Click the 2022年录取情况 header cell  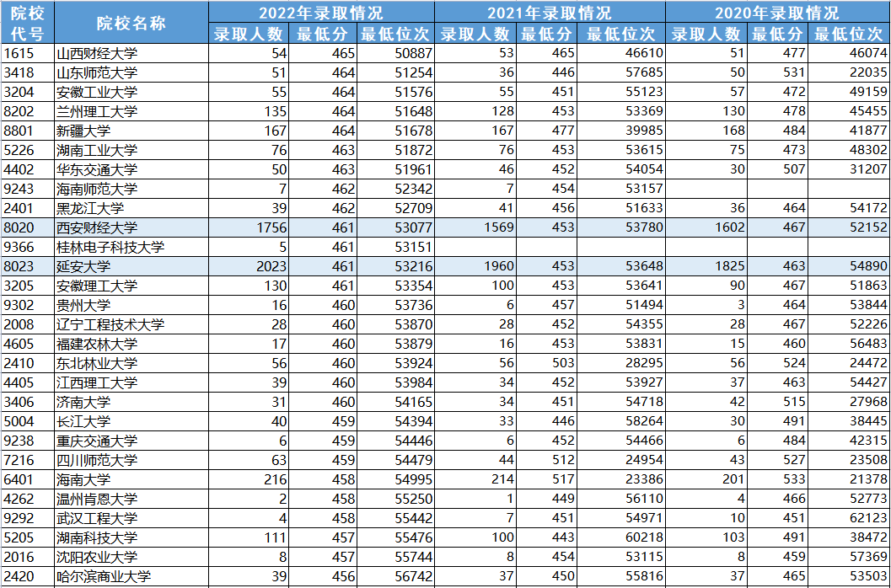point(322,13)
